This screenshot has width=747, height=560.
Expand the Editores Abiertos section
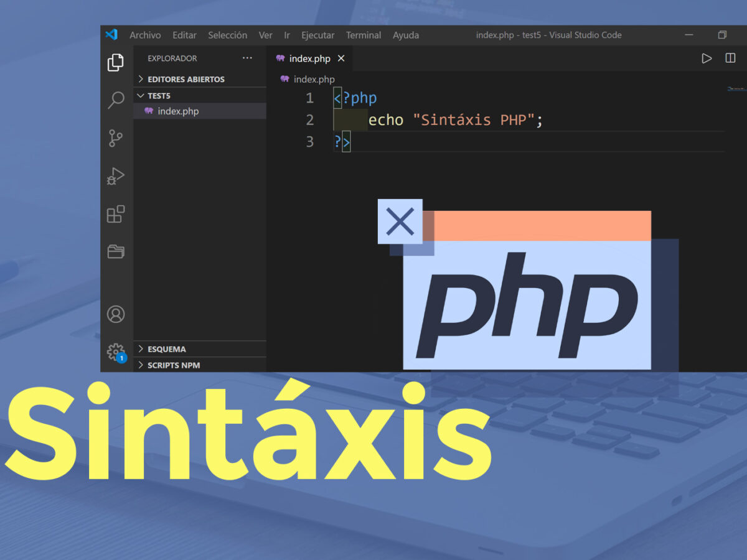[200, 79]
